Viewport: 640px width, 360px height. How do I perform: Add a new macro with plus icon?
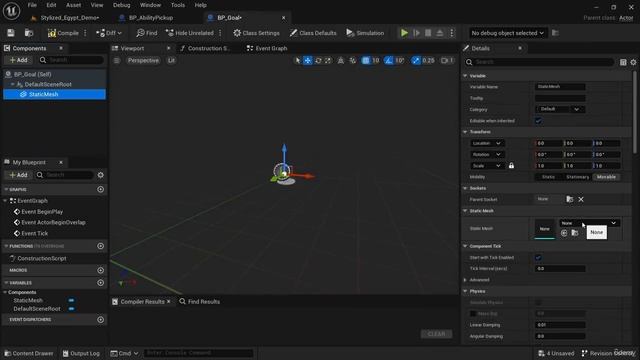point(100,270)
